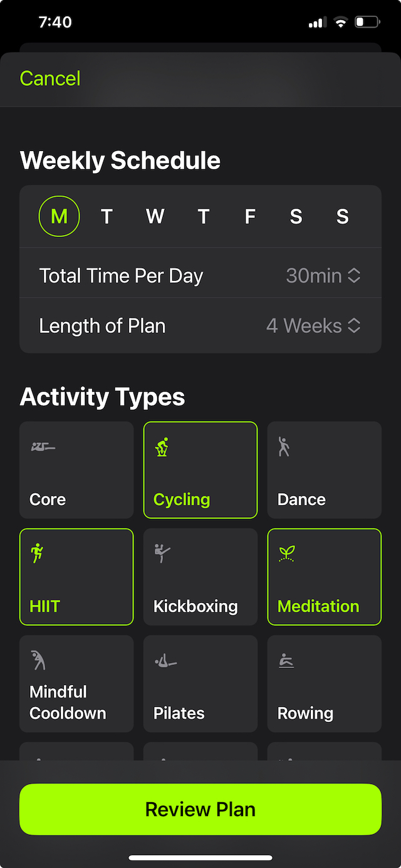Screen dimensions: 401x868
Task: Tap the Mindful Cooldown stretch icon
Action: [x=38, y=660]
